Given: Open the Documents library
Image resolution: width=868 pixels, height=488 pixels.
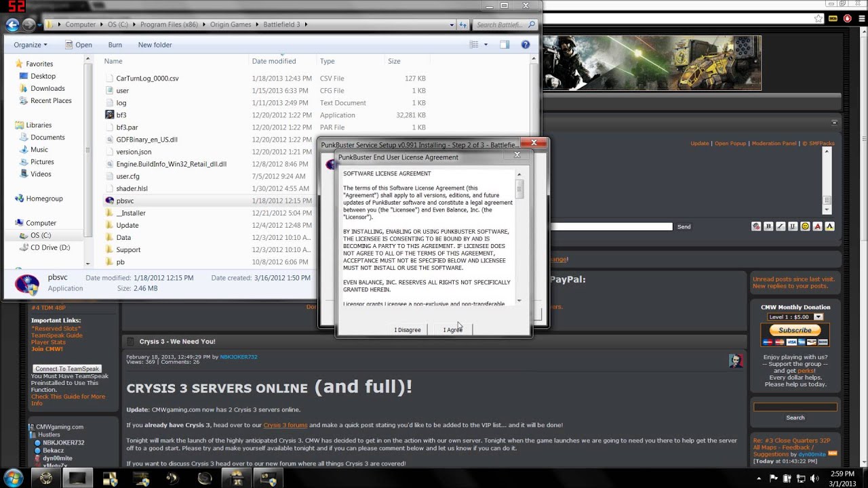Looking at the screenshot, I should tap(47, 137).
